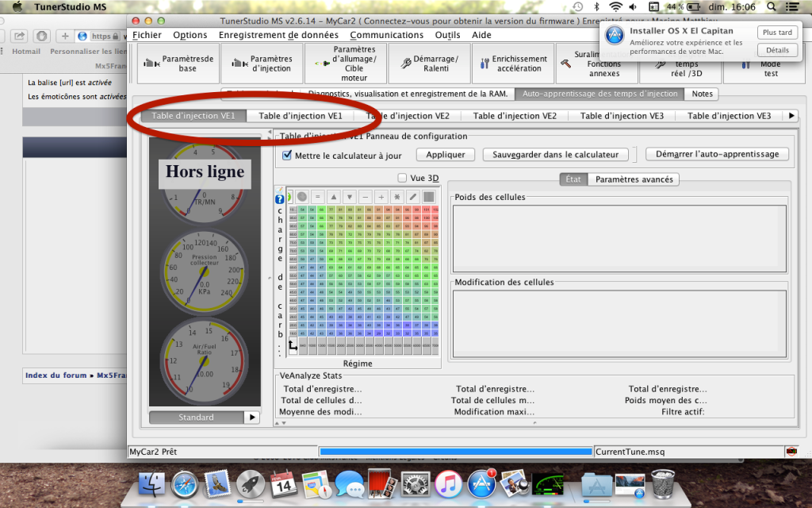812x508 pixels.
Task: Click MyCar2 Prêt status text
Action: tap(153, 452)
